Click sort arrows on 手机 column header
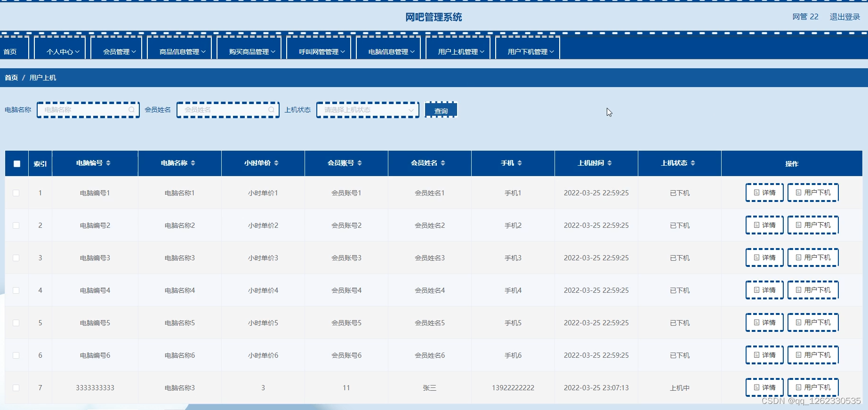Image resolution: width=868 pixels, height=410 pixels. pyautogui.click(x=520, y=163)
